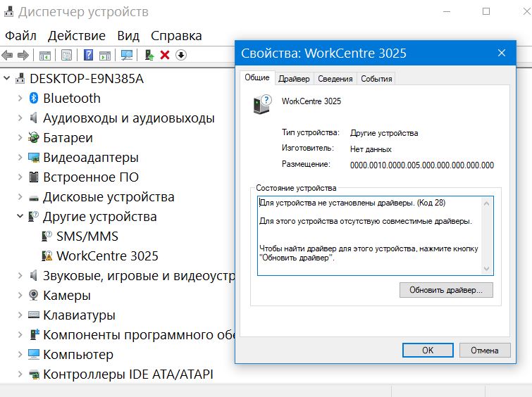532x397 pixels.
Task: Click the Update driver toolbar icon
Action: [149, 55]
